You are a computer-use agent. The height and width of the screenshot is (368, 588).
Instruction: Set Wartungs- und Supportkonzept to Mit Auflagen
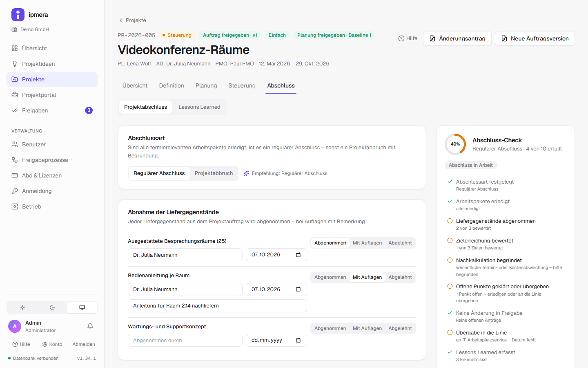point(367,328)
